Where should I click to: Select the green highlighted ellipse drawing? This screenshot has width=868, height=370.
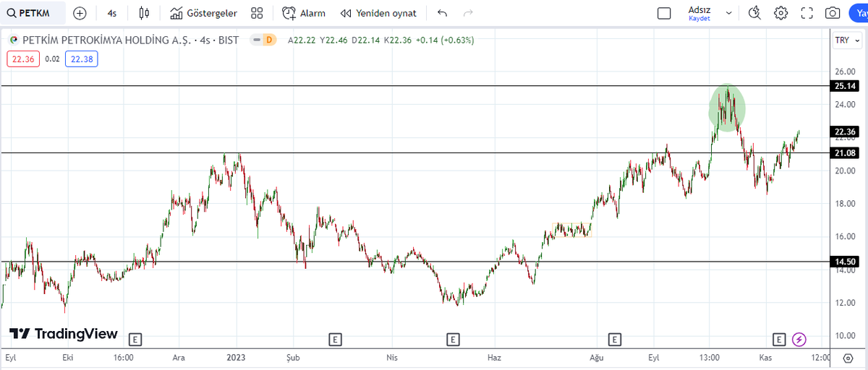726,108
